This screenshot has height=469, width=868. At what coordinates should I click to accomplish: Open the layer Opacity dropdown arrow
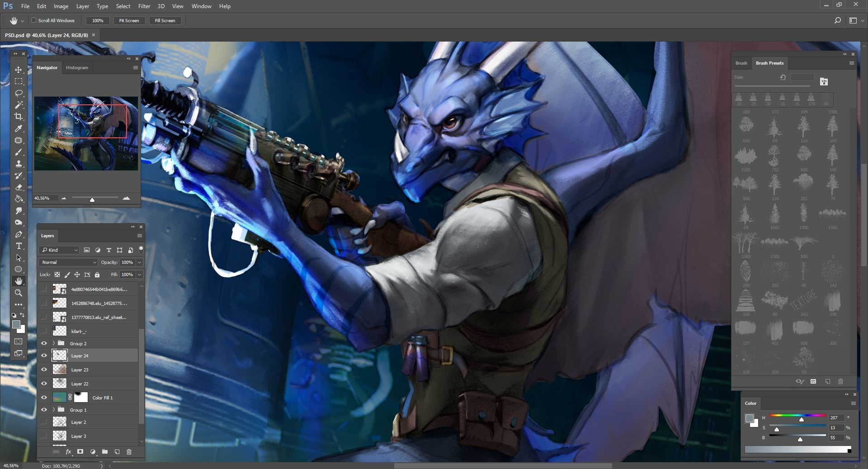click(x=139, y=262)
